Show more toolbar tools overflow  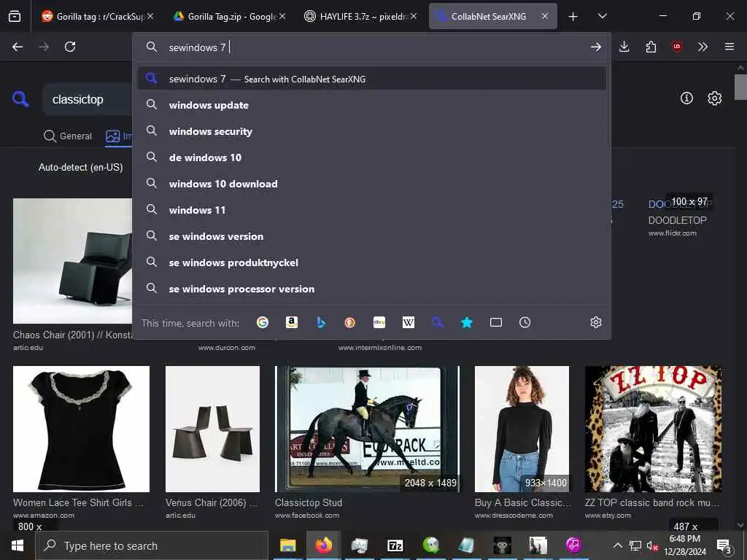click(703, 47)
